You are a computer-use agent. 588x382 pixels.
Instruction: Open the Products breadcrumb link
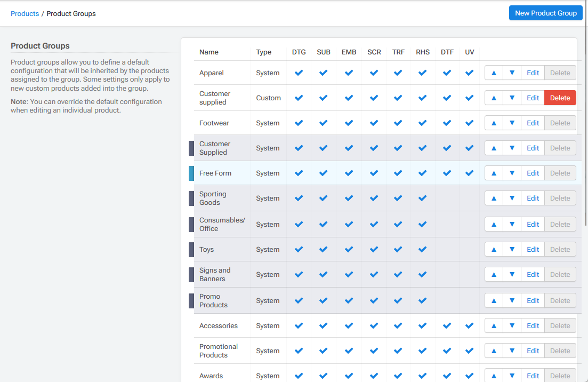pyautogui.click(x=25, y=13)
